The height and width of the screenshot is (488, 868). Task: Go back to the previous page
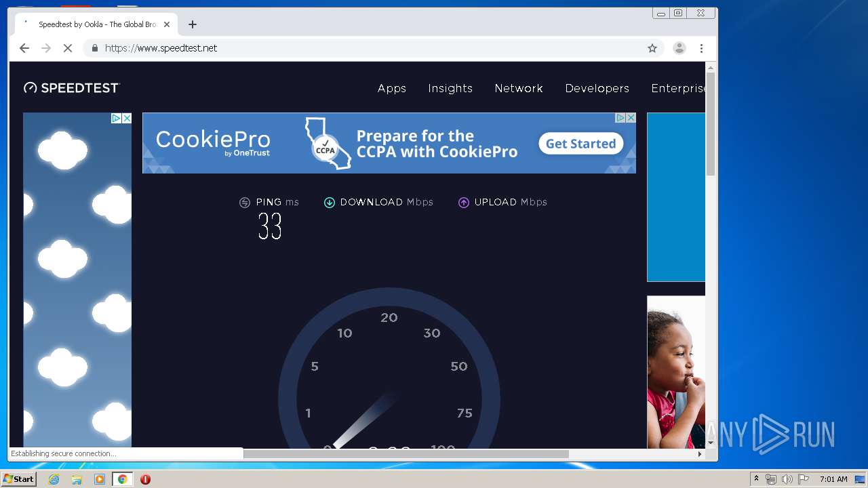24,48
